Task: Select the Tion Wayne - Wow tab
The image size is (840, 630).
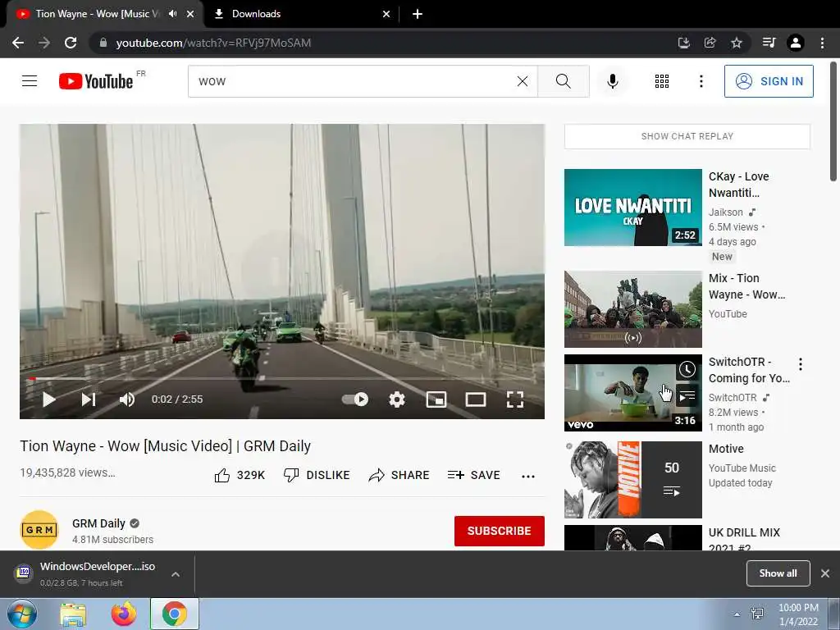Action: [x=97, y=14]
